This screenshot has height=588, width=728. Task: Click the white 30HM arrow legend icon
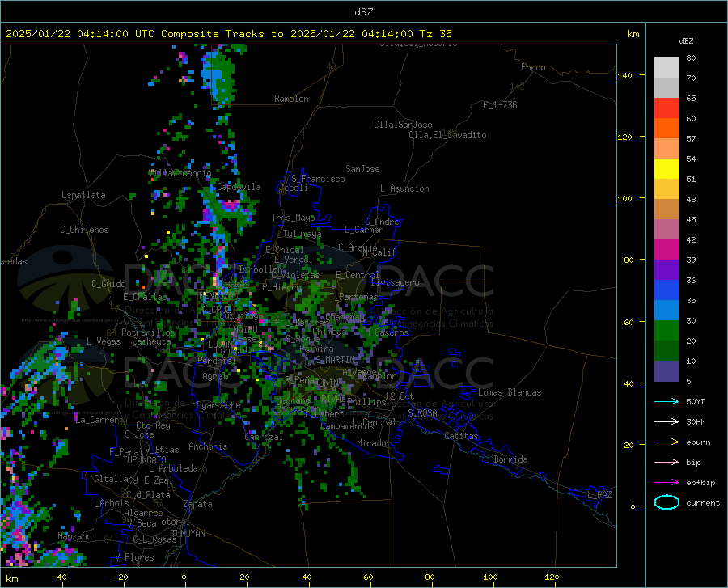[667, 422]
